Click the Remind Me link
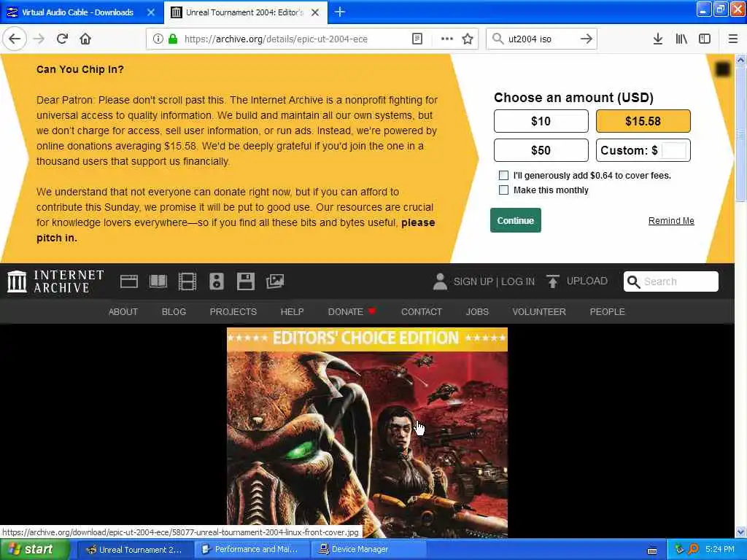 click(671, 220)
